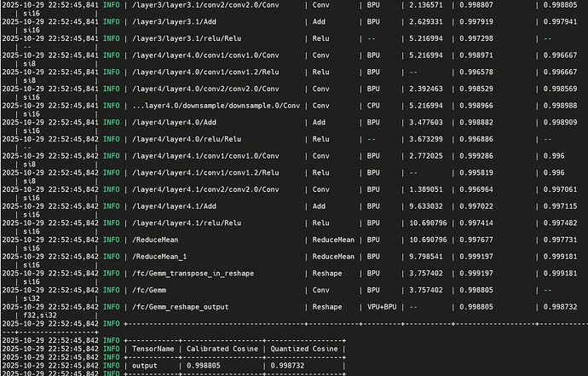Select the /fc/Gemm_transpose_in_reshape node name

pos(193,274)
